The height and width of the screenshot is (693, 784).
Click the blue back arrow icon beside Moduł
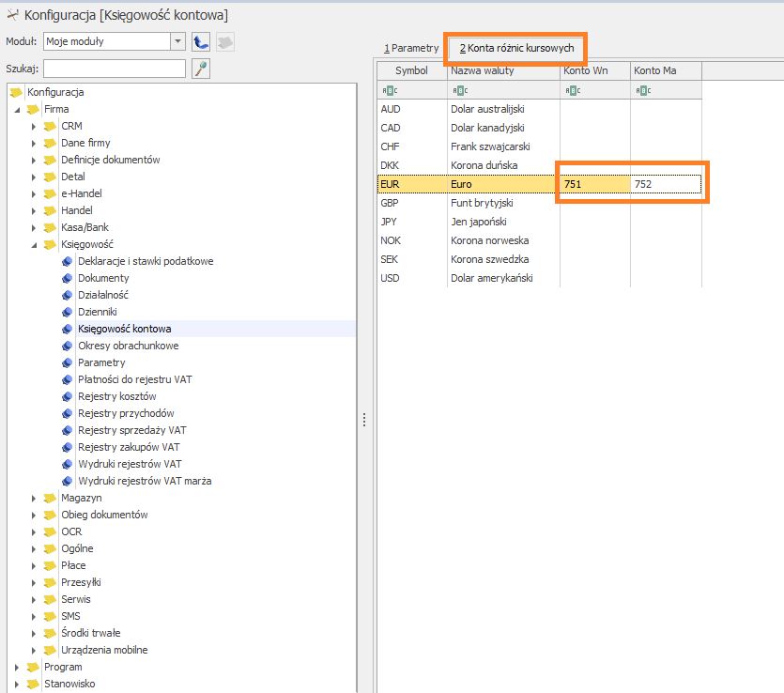click(200, 41)
